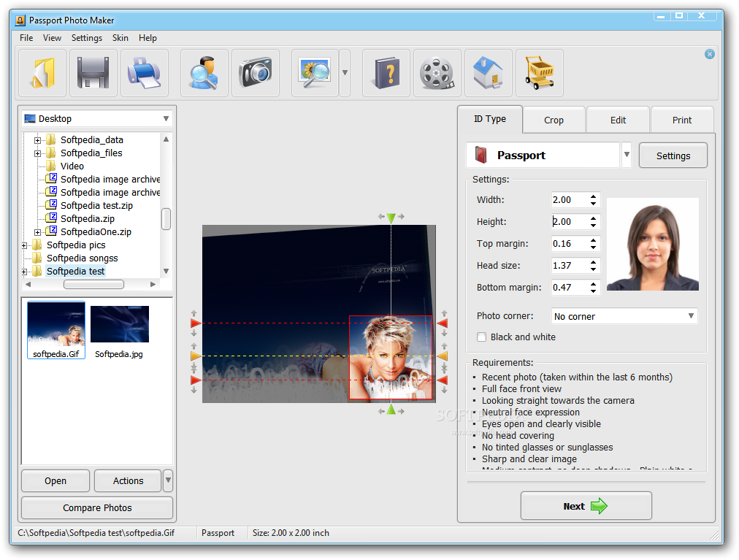This screenshot has height=560, width=739.
Task: Print photos using the printer toolbar icon
Action: click(144, 73)
